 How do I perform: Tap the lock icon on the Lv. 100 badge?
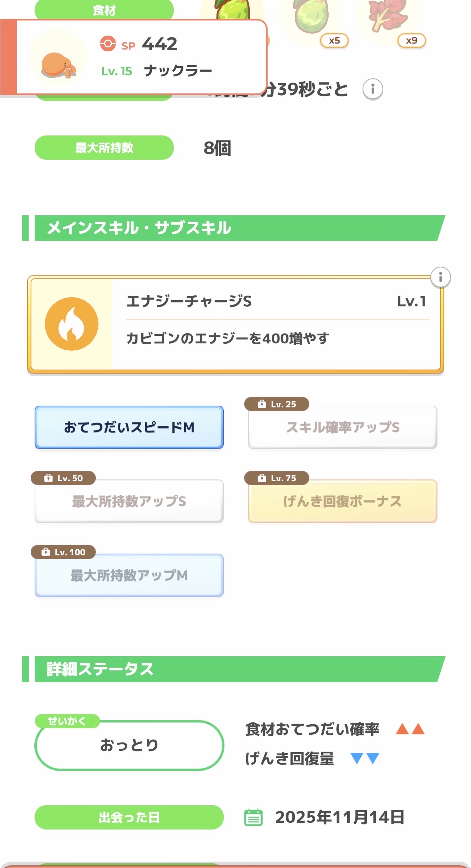click(x=46, y=552)
